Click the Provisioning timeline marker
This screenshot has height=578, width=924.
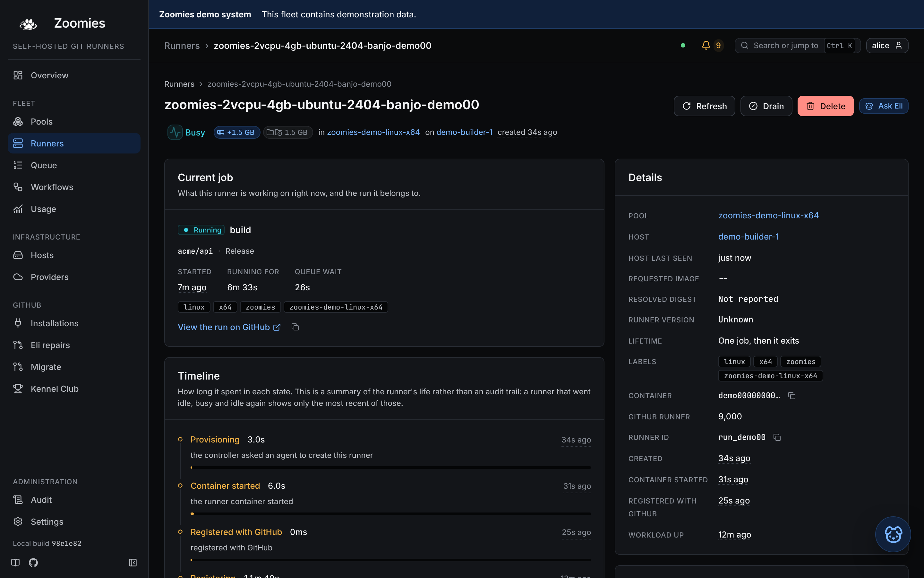[180, 440]
